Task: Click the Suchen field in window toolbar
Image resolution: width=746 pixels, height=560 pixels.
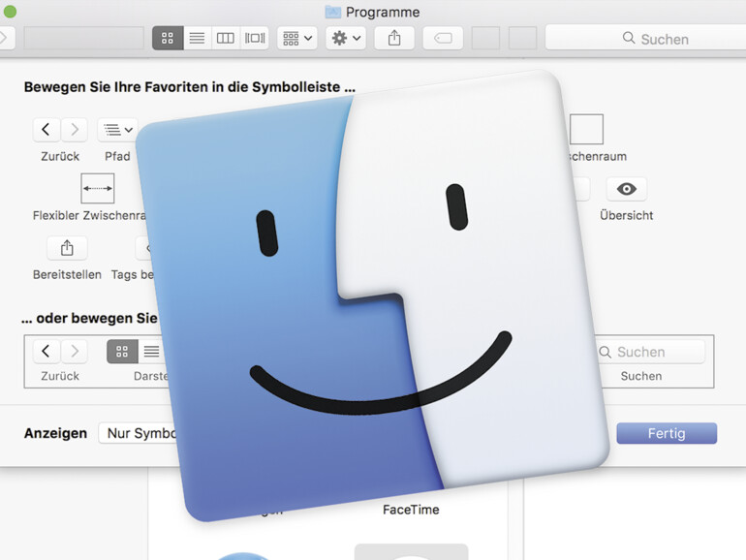Action: pyautogui.click(x=645, y=38)
